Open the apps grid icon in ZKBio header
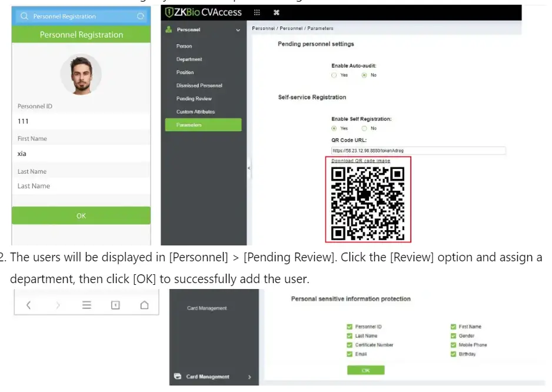Screen dimensions: 552x392 click(257, 13)
